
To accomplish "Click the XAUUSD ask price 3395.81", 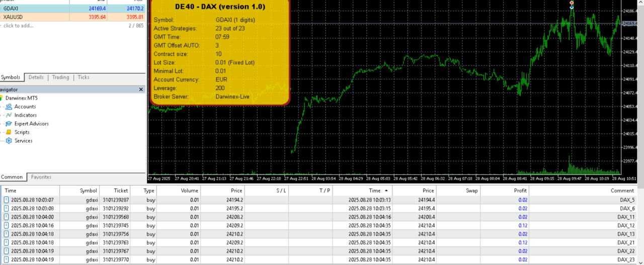I will 135,17.
